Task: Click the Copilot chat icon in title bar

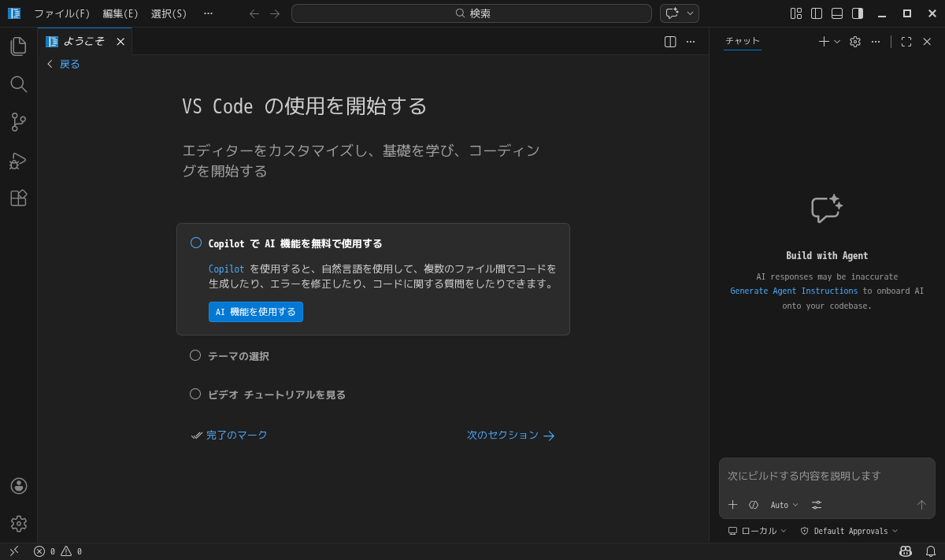Action: click(672, 13)
